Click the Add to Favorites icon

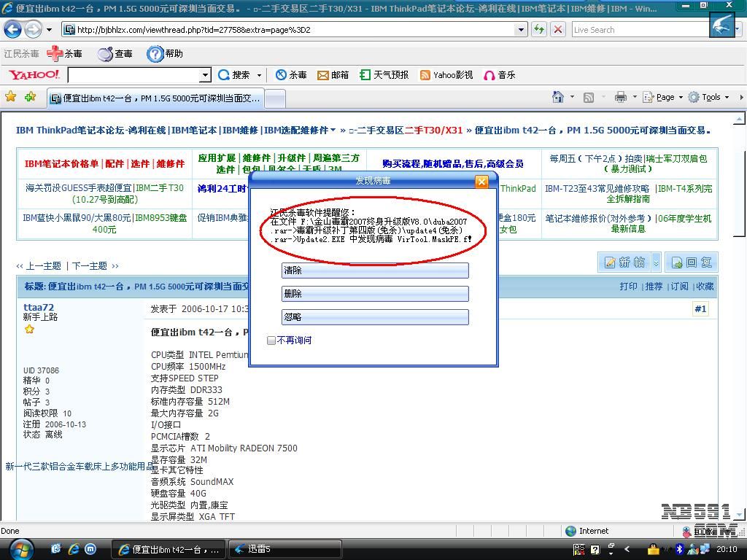(30, 97)
